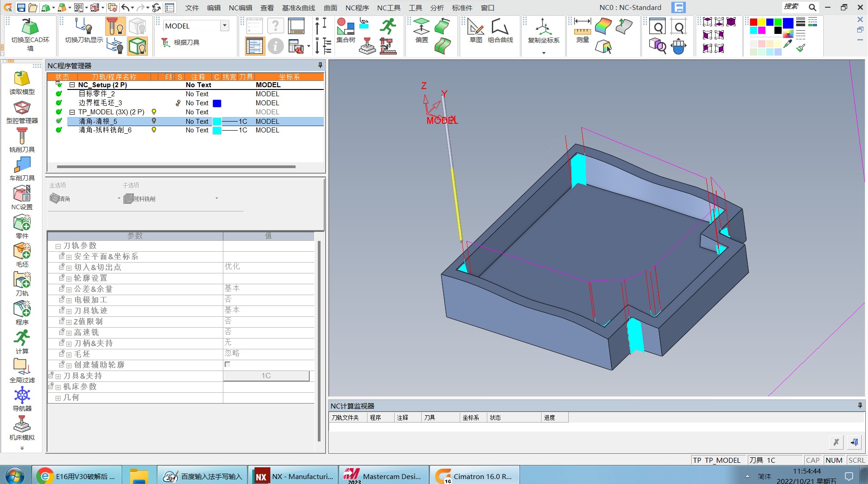Pick the red color swatch
This screenshot has width=868, height=484.
(753, 22)
